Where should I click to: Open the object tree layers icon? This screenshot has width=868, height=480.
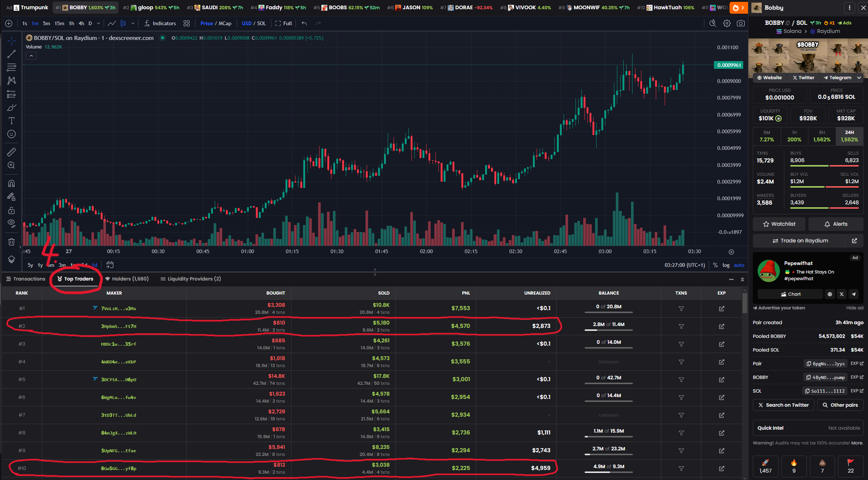(x=11, y=259)
